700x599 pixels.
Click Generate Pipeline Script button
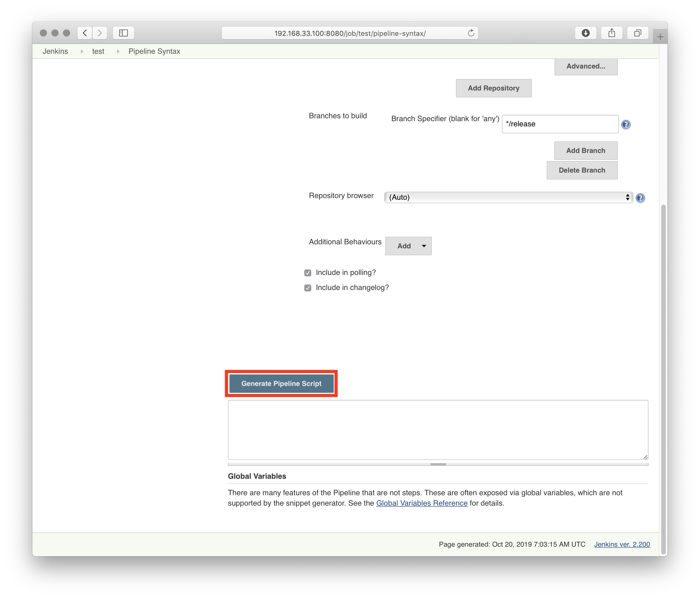click(281, 384)
